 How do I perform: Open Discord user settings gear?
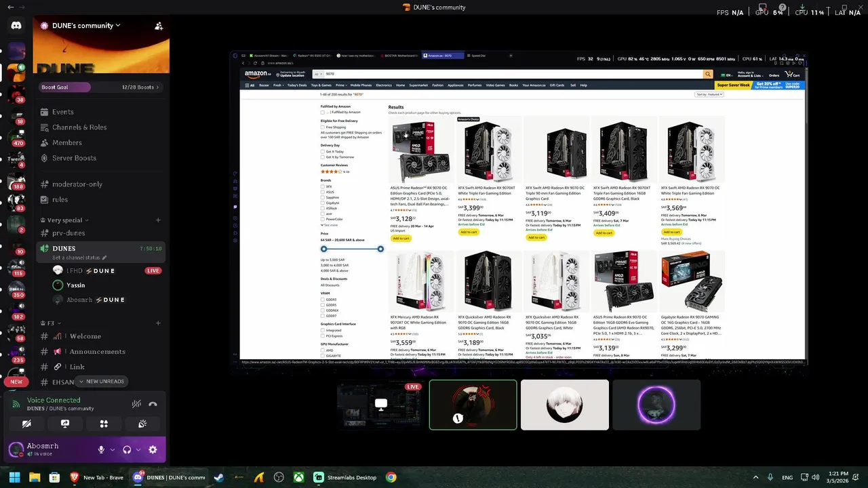(x=153, y=449)
